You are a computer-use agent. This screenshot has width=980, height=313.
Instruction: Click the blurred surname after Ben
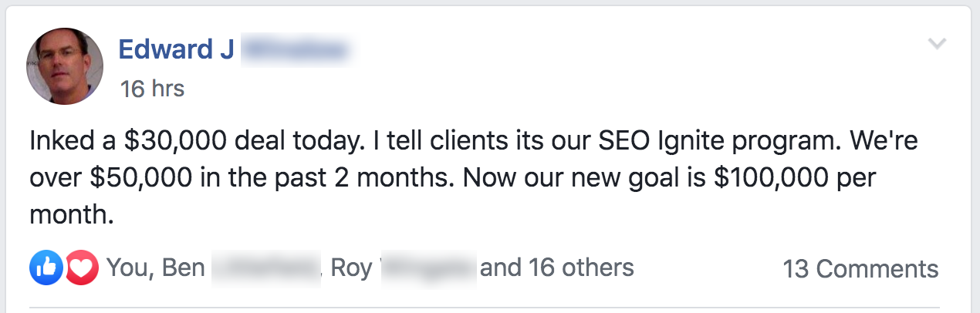(266, 268)
